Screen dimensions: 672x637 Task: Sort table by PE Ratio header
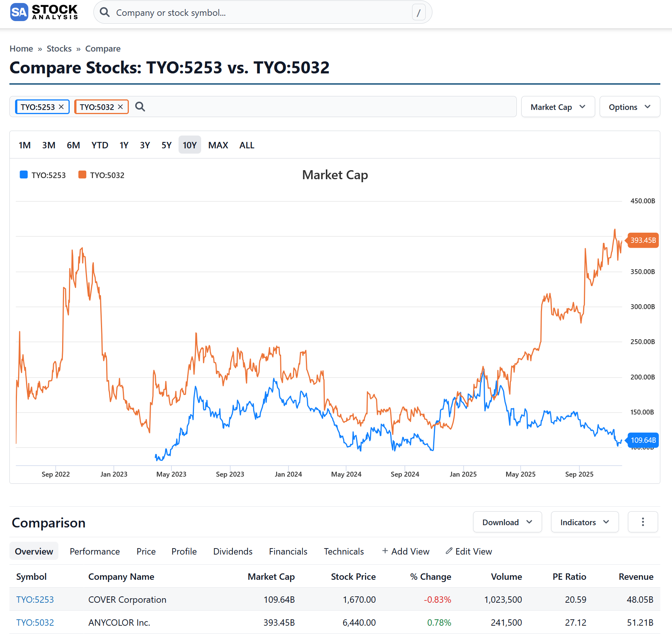[570, 576]
